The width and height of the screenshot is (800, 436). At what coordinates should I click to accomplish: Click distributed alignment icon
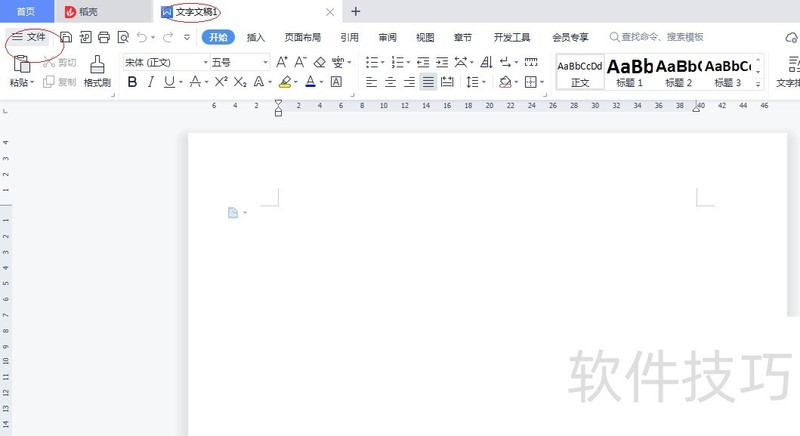447,82
